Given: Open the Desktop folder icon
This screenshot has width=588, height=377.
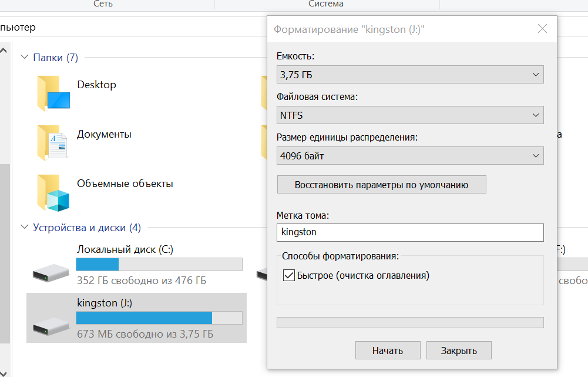Looking at the screenshot, I should pyautogui.click(x=53, y=94).
